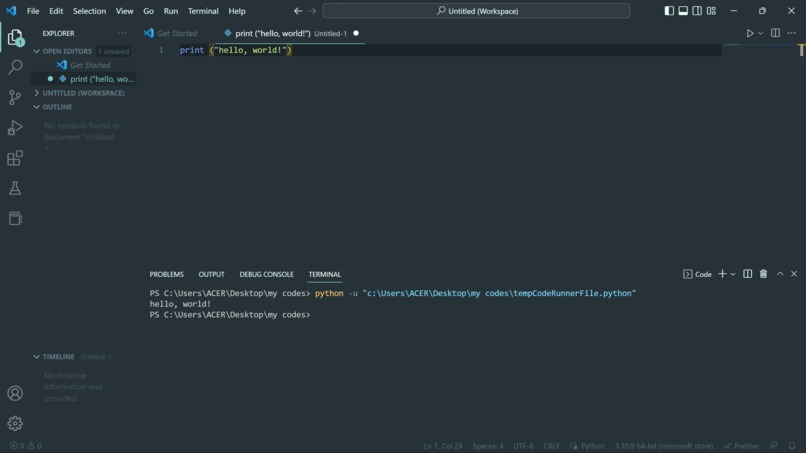
Task: Open the Terminal menu
Action: [203, 11]
